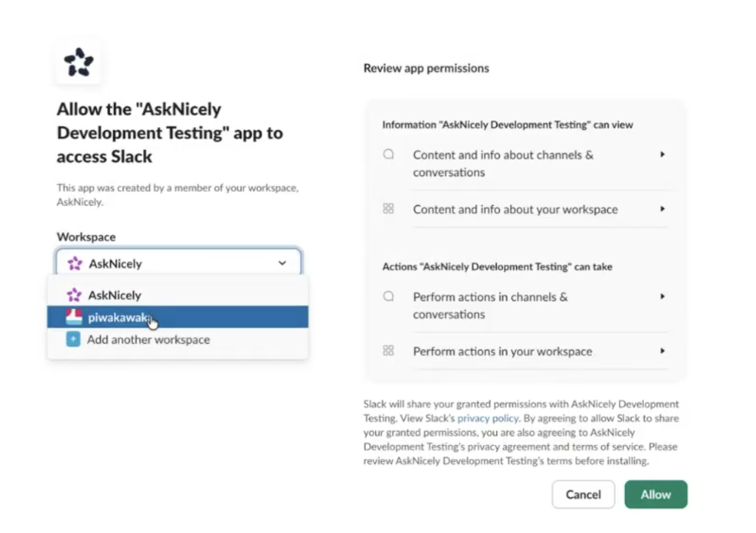Image resolution: width=756 pixels, height=533 pixels.
Task: Expand the perform actions in your workspace arrow
Action: [662, 351]
